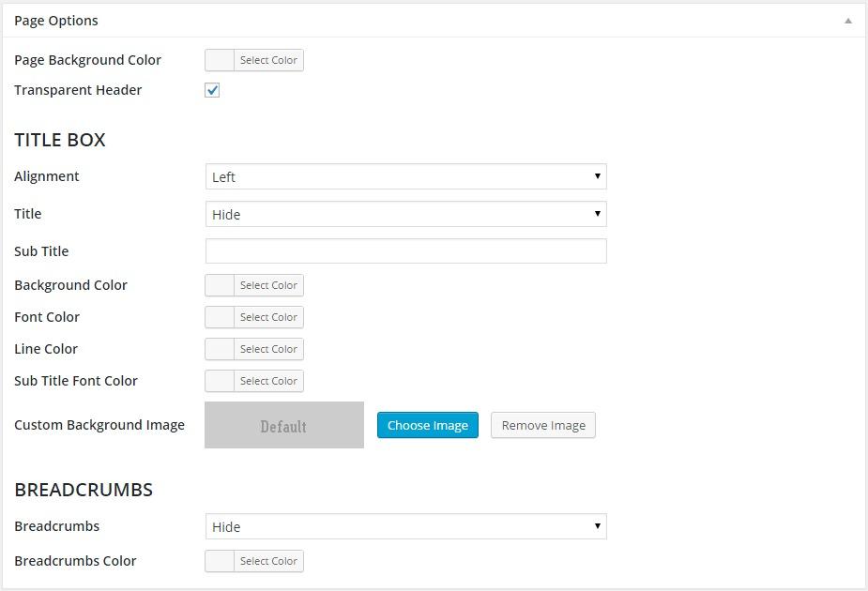Uncheck the Transparent Header checkbox
The height and width of the screenshot is (591, 868).
(212, 90)
